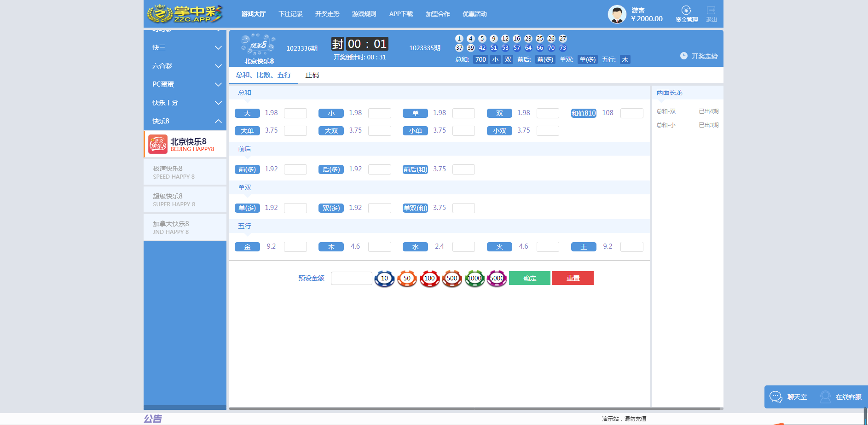Click the 退出 logout icon
This screenshot has width=868, height=425.
tap(712, 14)
